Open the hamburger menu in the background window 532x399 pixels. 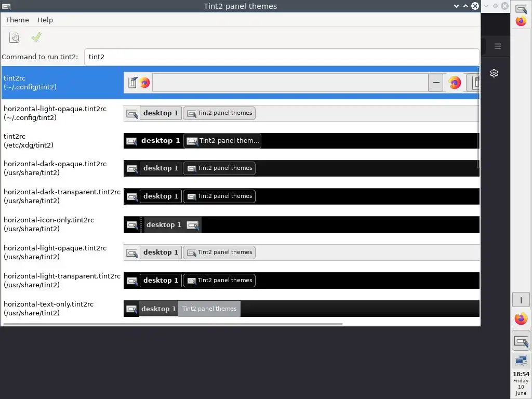(497, 46)
